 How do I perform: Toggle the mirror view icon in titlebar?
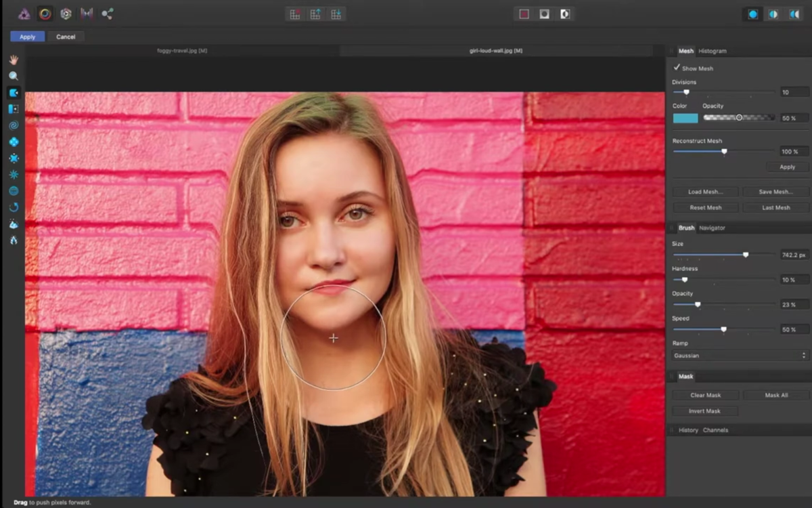(793, 14)
